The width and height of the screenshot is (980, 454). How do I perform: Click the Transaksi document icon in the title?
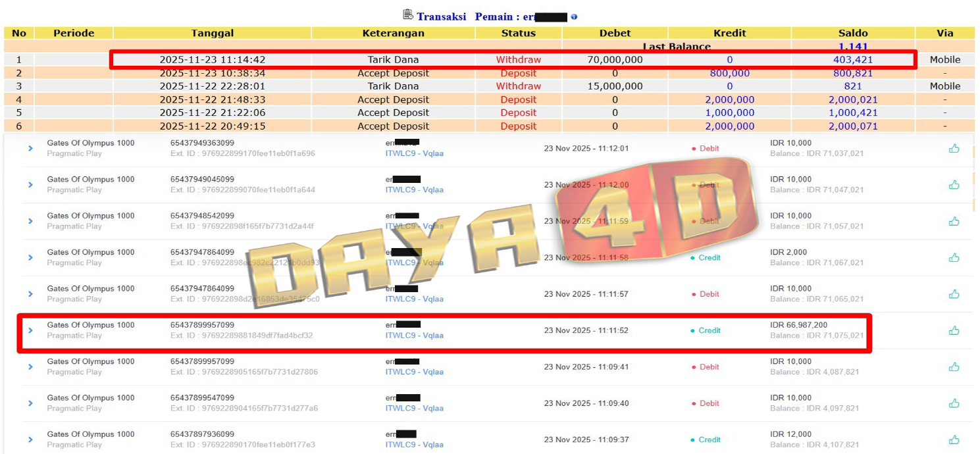pos(408,15)
